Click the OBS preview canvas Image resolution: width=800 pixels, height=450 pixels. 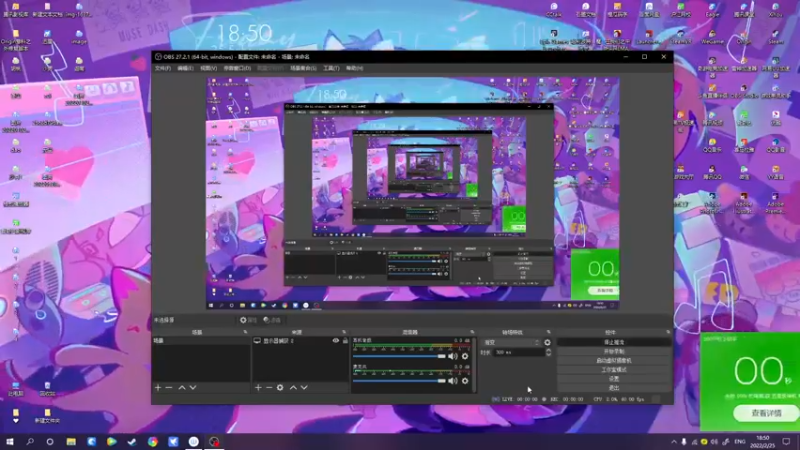[x=412, y=193]
